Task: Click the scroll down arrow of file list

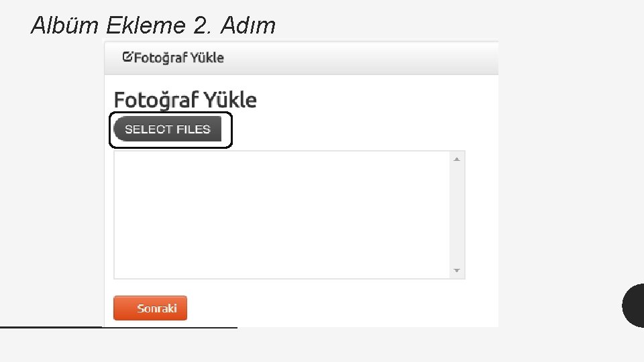Action: coord(457,270)
